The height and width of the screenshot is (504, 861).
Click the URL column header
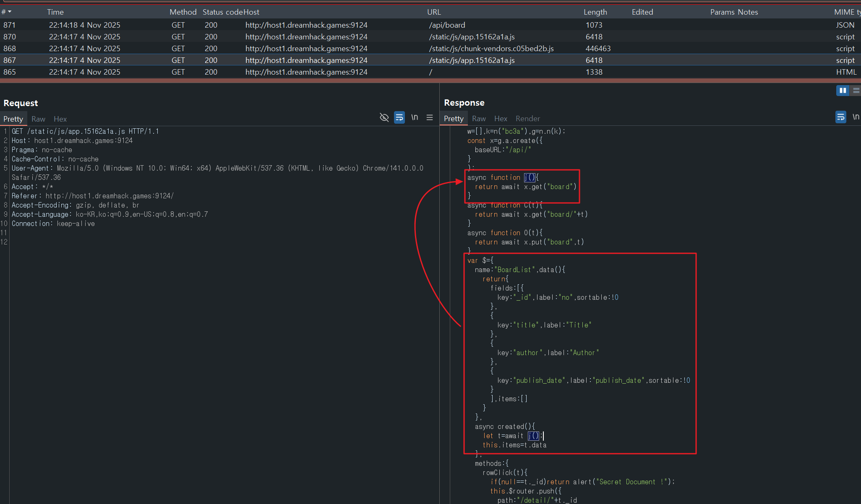pos(434,12)
